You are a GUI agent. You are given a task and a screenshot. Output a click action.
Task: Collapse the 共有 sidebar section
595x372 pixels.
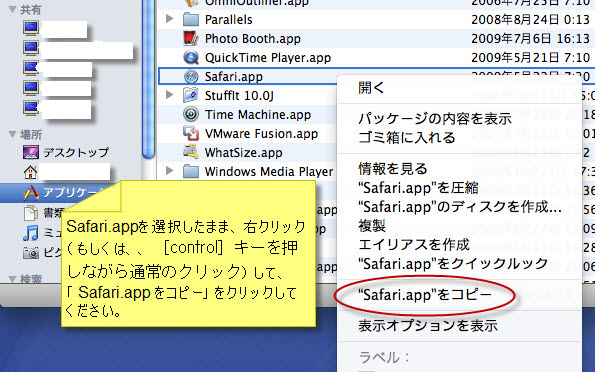[x=12, y=9]
